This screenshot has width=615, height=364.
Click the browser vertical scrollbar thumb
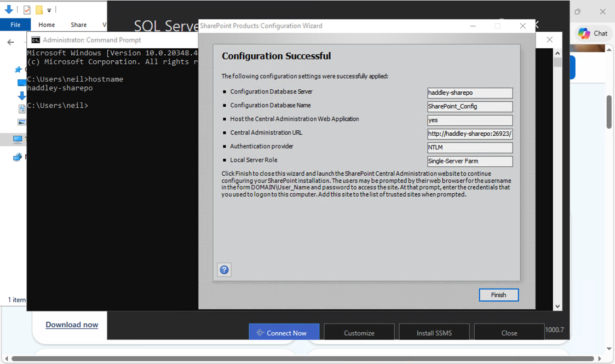pos(609,112)
